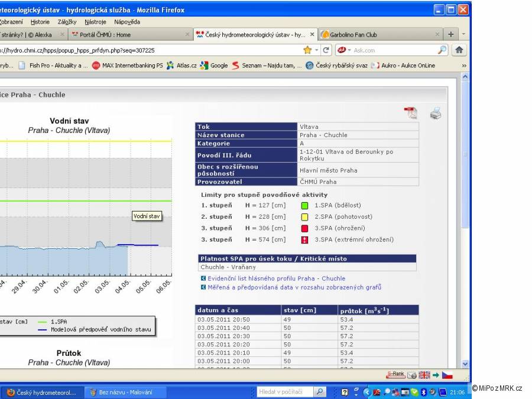Screen dimensions: 532x399
Task: Expand hidden tray icons with round arrow
Action: 366,392
